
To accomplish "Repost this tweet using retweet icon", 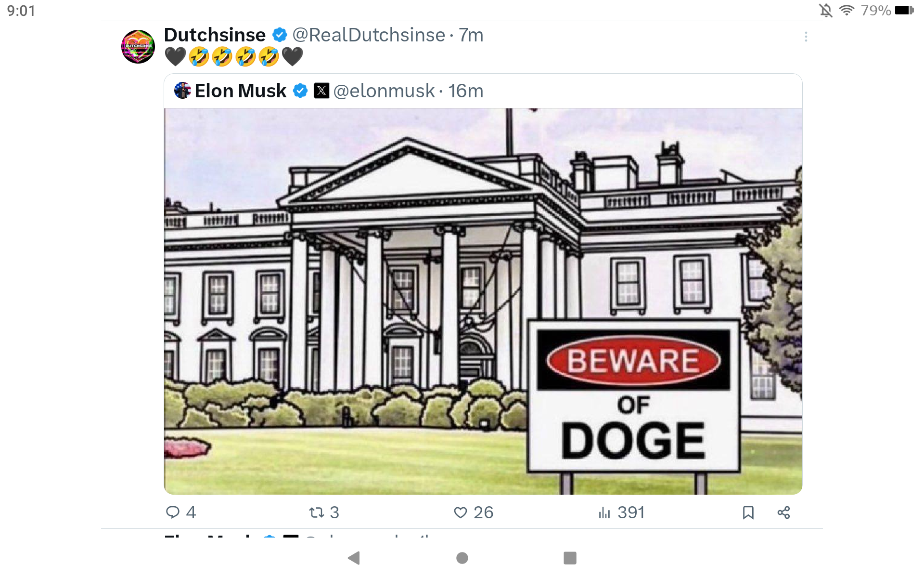I will 317,512.
